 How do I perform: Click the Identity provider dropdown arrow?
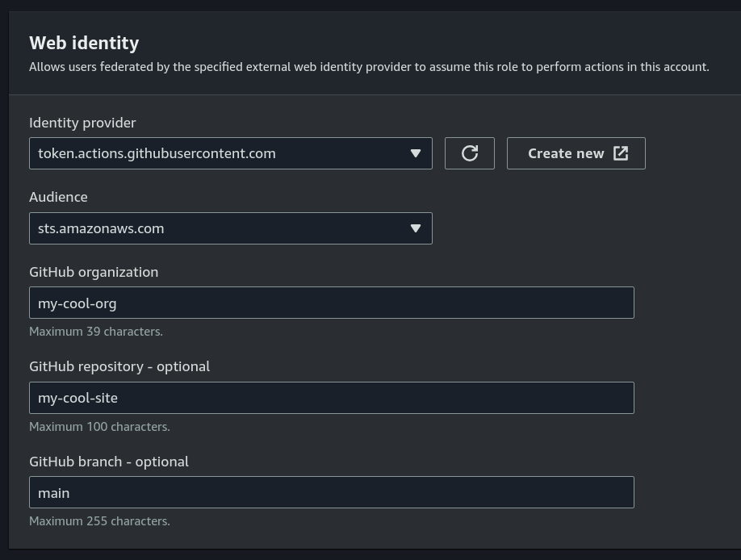click(x=415, y=153)
